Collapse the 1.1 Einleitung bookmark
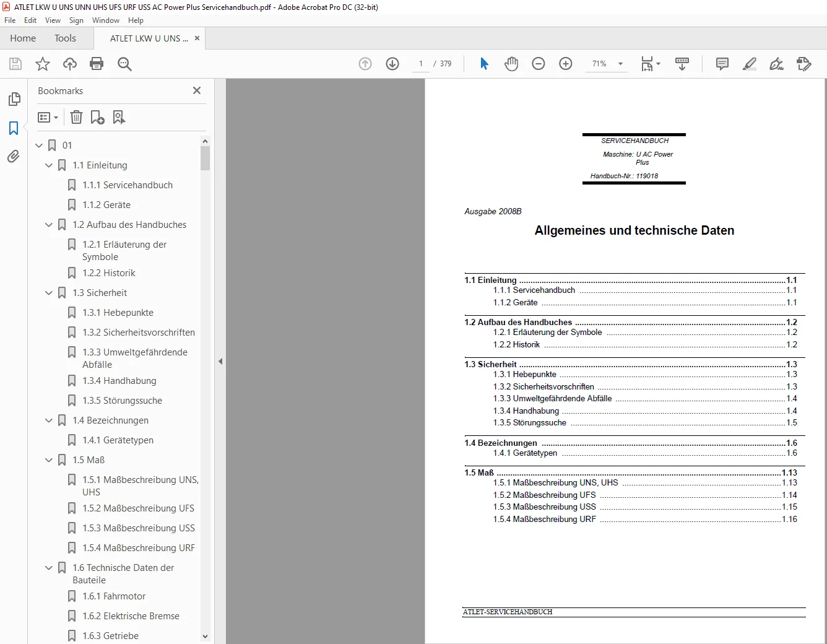Viewport: 827px width, 644px height. (49, 165)
